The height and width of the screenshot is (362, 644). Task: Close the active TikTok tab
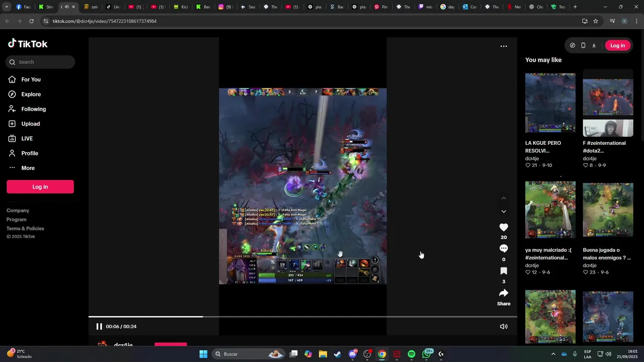click(x=73, y=7)
